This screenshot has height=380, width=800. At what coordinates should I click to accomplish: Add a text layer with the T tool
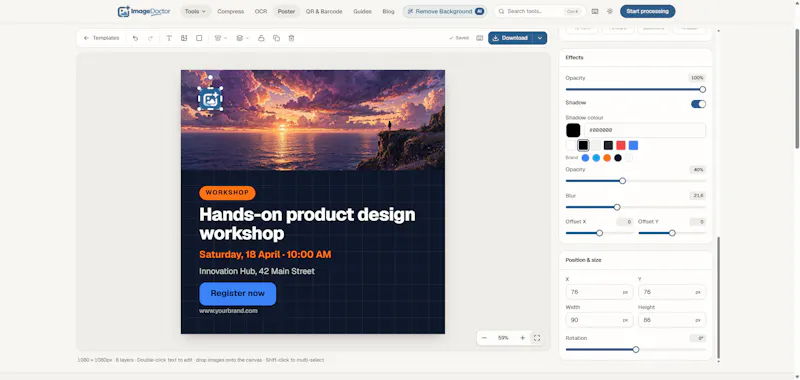tap(169, 38)
